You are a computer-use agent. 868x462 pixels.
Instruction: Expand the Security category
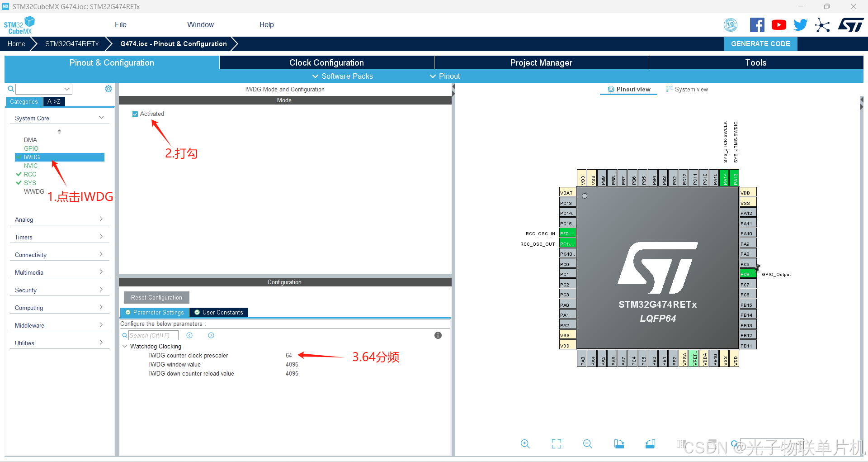59,290
